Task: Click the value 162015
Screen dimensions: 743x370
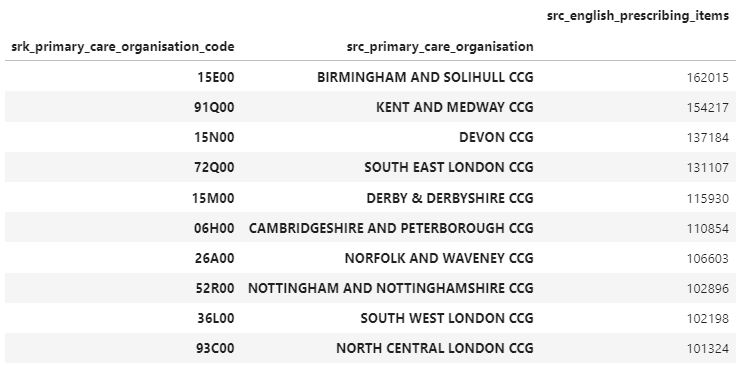Action: 707,77
